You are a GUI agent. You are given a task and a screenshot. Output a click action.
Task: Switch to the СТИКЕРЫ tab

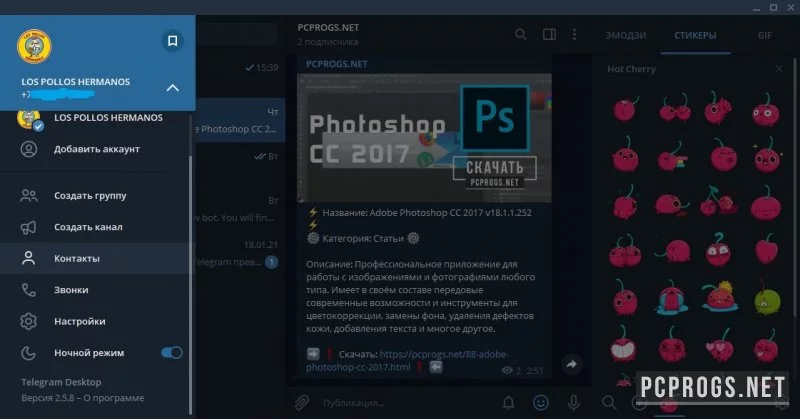click(x=695, y=36)
